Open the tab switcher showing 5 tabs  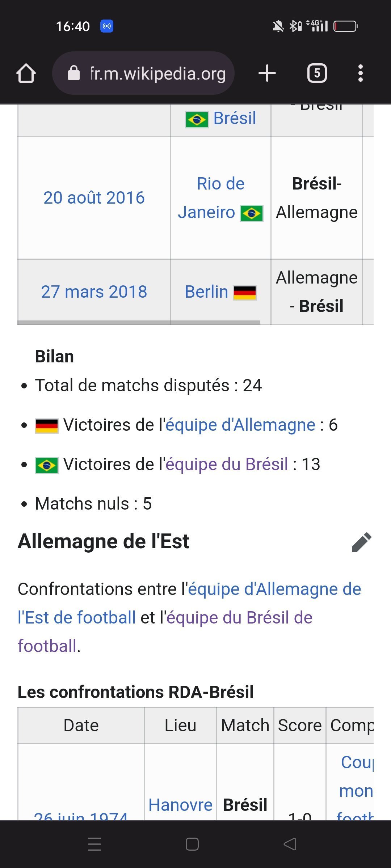(317, 73)
